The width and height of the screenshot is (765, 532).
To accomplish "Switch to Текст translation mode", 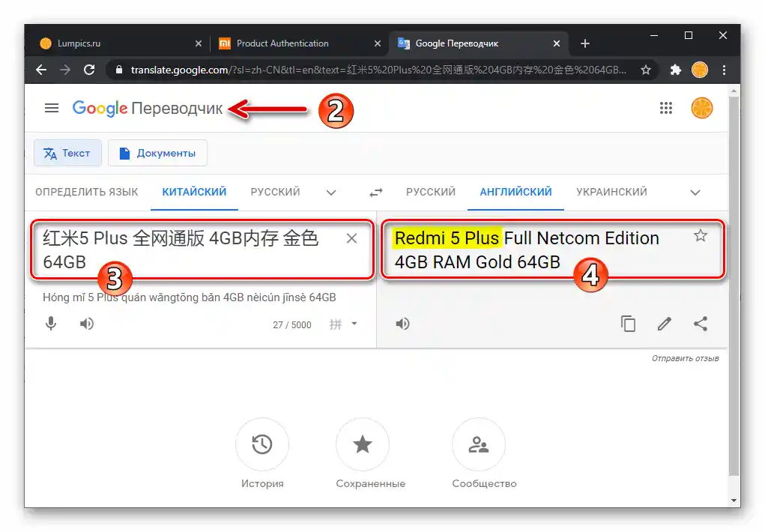I will 68,153.
